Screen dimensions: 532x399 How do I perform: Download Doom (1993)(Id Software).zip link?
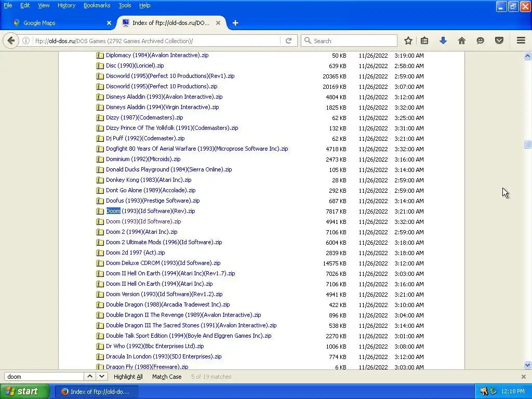coord(143,221)
